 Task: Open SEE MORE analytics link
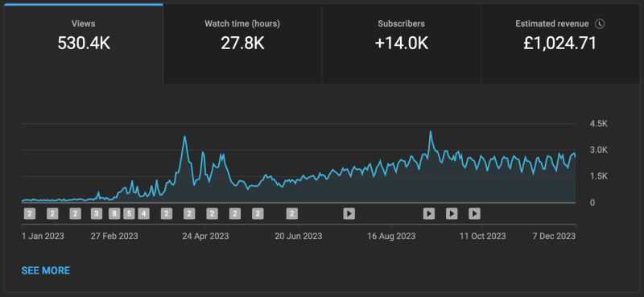pos(46,270)
